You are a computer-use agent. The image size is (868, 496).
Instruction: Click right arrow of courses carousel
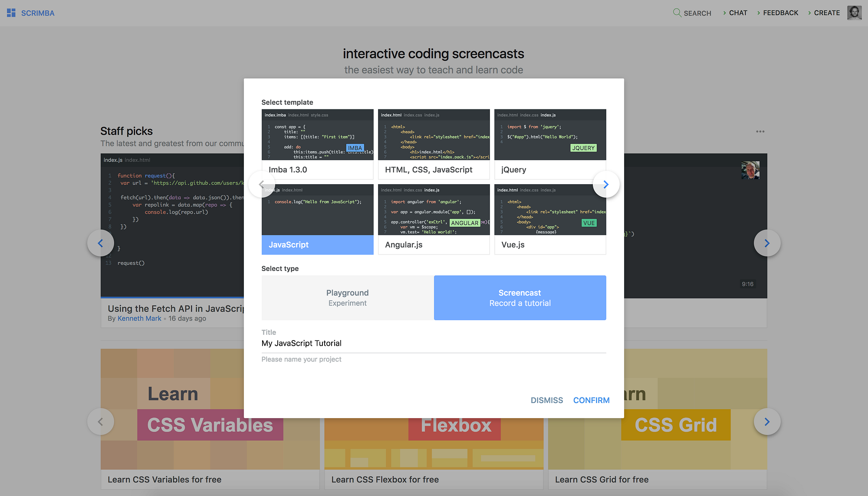[767, 422]
